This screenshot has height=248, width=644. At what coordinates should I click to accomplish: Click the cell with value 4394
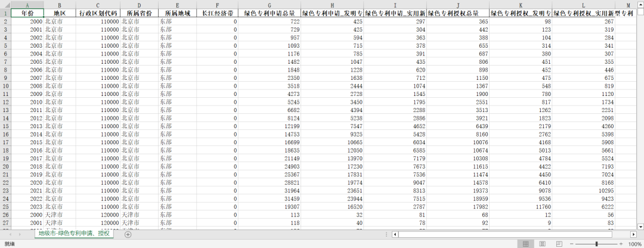click(x=332, y=110)
